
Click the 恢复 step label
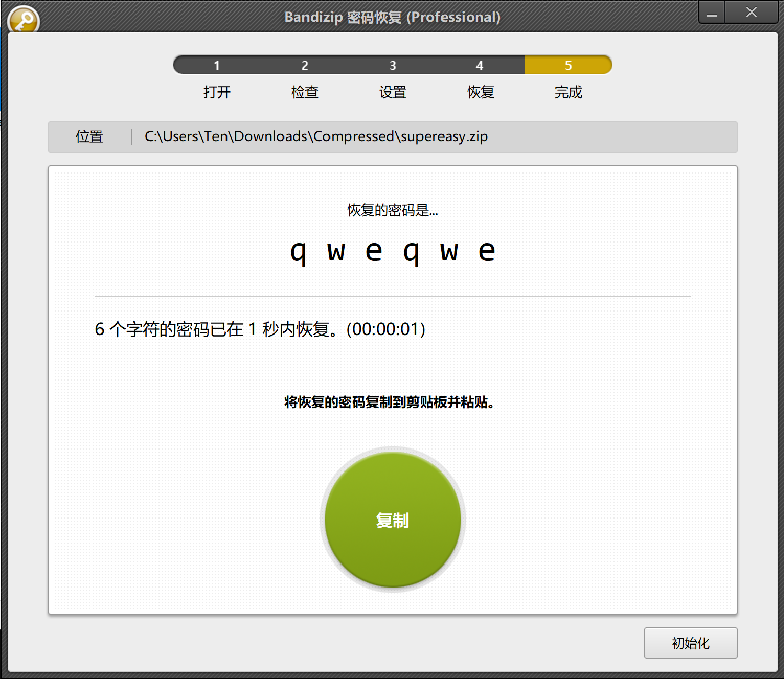[481, 93]
